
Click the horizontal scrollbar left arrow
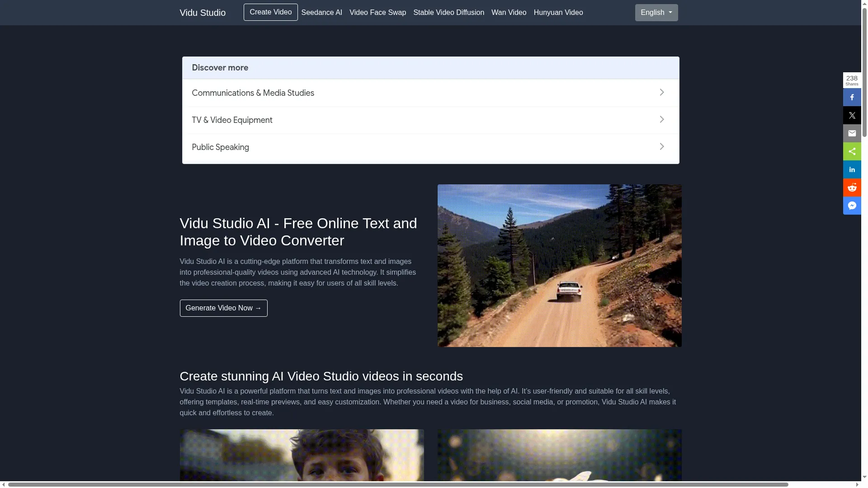coord(3,484)
